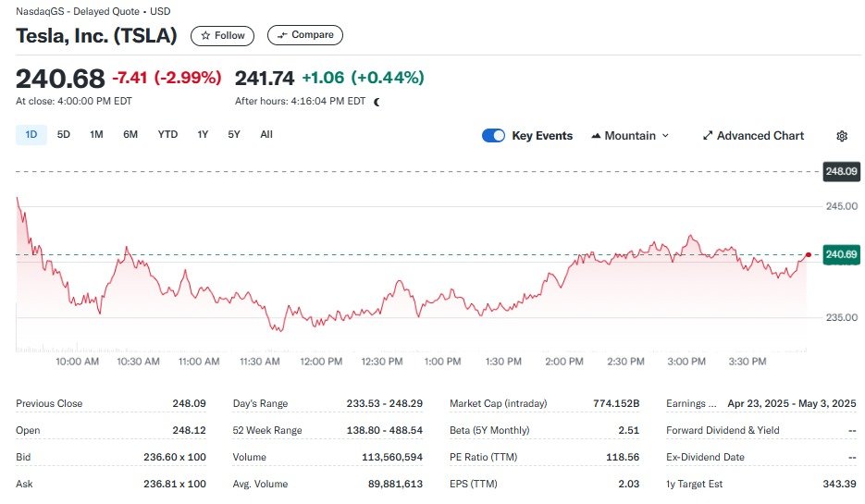
Task: Click 52 Week Range value 138.80 - 488.54
Action: click(x=385, y=430)
